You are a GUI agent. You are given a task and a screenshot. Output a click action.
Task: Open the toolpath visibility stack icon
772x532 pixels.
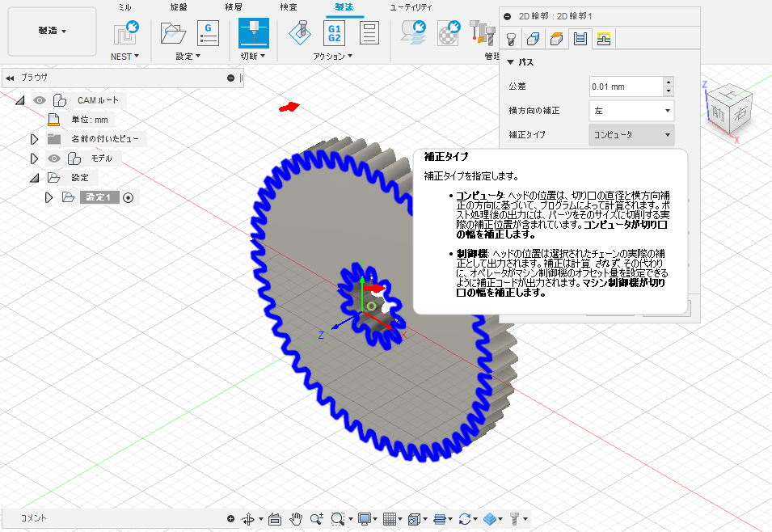440,519
